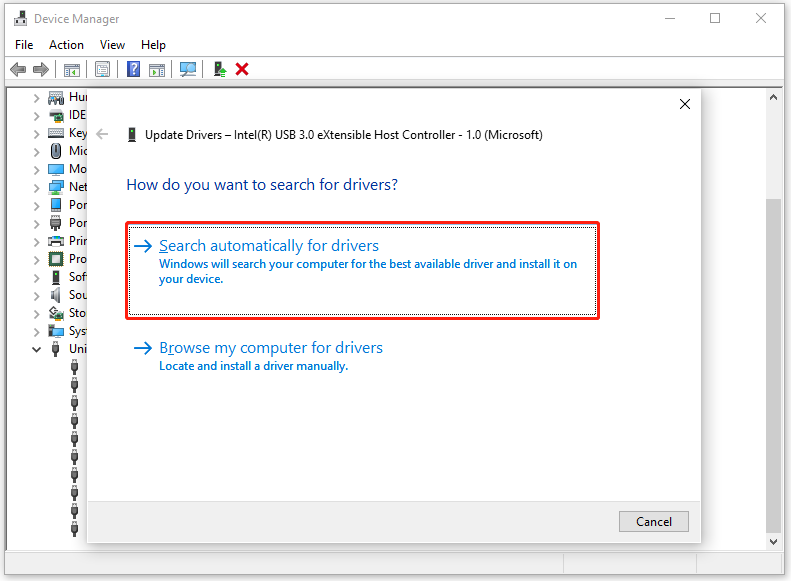Viewport: 791px width, 581px height.
Task: Click the dialog's grey back arrow
Action: click(x=102, y=134)
